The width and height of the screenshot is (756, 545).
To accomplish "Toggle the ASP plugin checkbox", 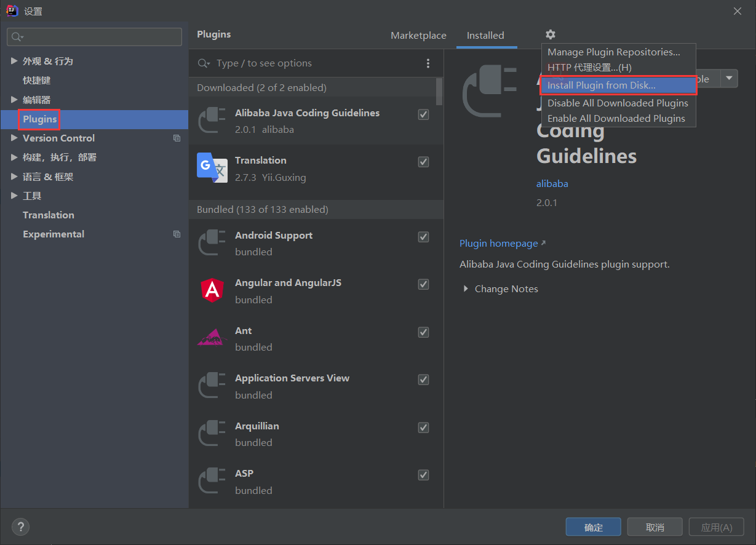I will point(423,475).
